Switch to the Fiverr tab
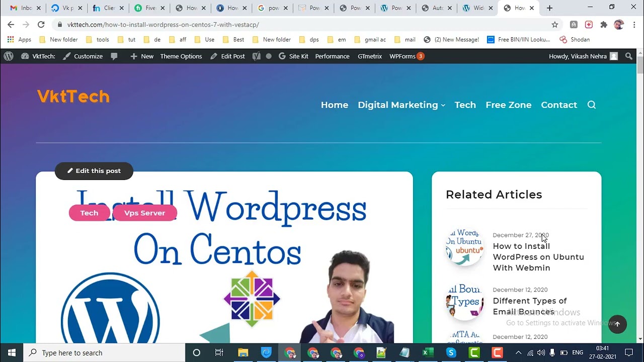The image size is (644, 362). [x=150, y=8]
